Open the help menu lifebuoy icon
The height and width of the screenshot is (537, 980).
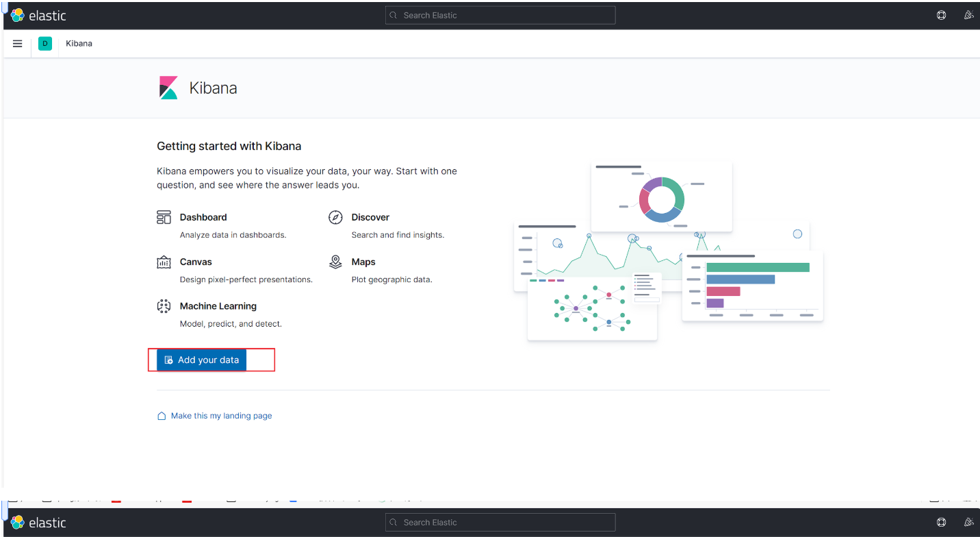[942, 15]
